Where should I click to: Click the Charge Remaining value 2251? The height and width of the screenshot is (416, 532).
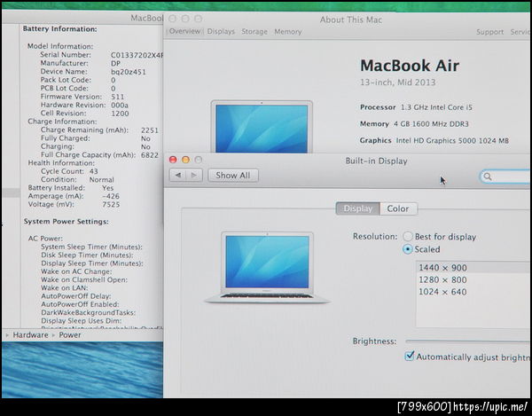tap(150, 130)
